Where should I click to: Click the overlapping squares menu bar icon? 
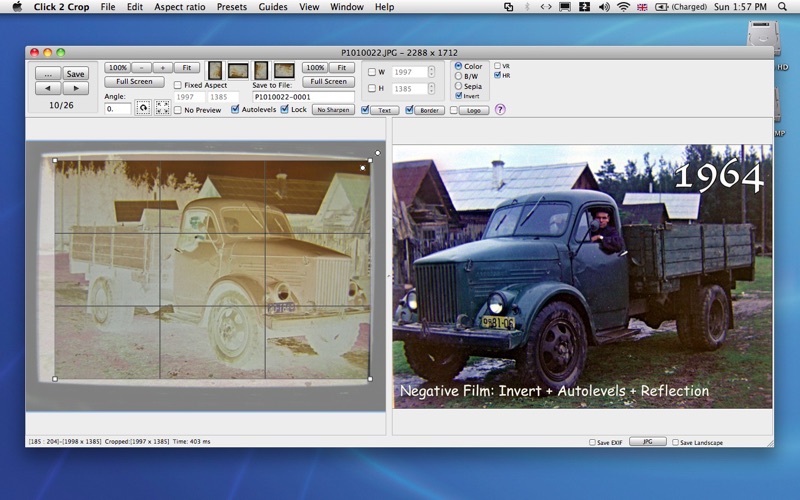(509, 7)
